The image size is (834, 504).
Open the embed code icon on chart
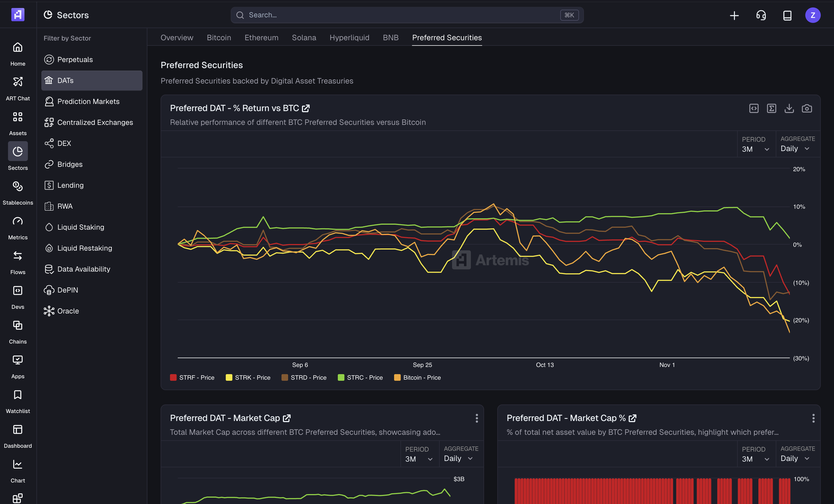[754, 109]
